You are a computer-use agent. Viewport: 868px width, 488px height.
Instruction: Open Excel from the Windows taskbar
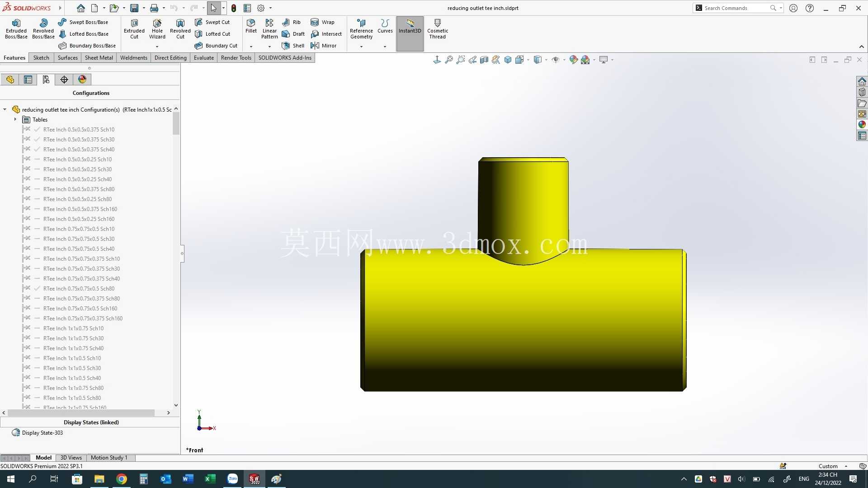point(210,479)
